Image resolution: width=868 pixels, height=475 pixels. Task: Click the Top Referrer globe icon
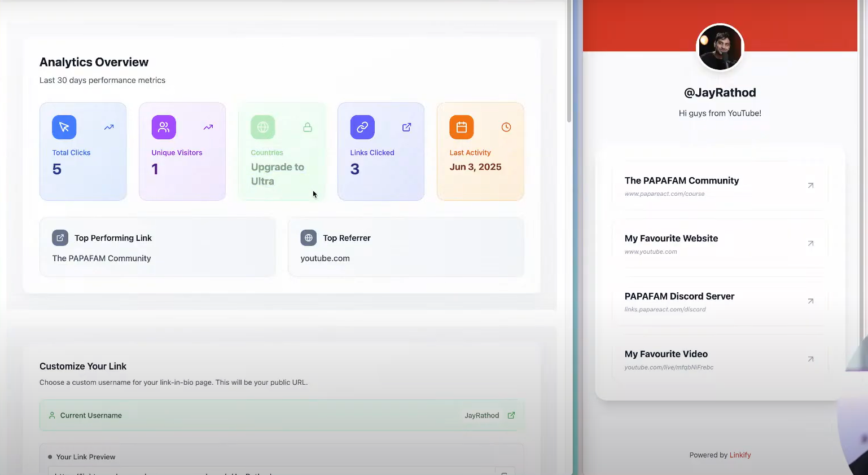click(309, 238)
